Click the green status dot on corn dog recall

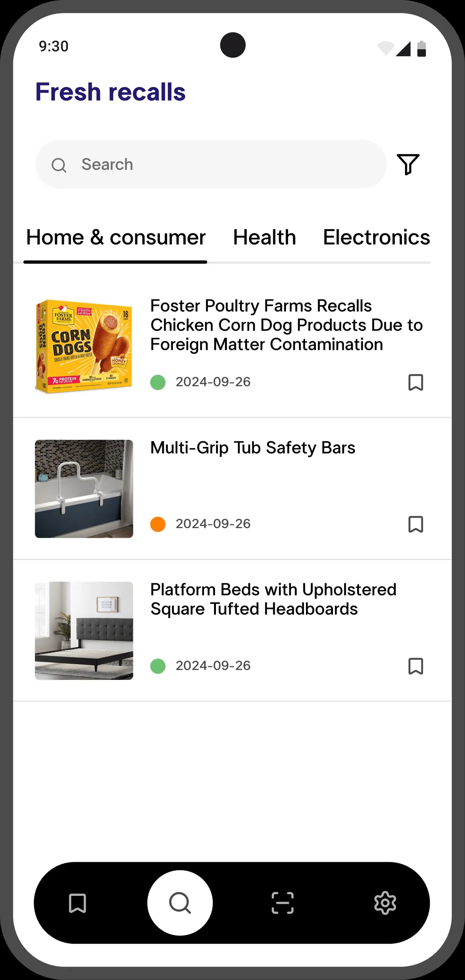pyautogui.click(x=158, y=382)
